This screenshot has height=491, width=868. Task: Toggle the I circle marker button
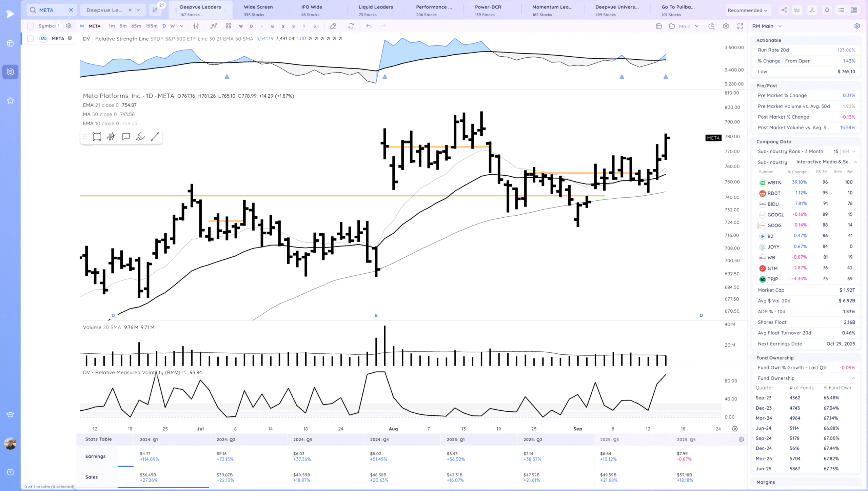262,26
